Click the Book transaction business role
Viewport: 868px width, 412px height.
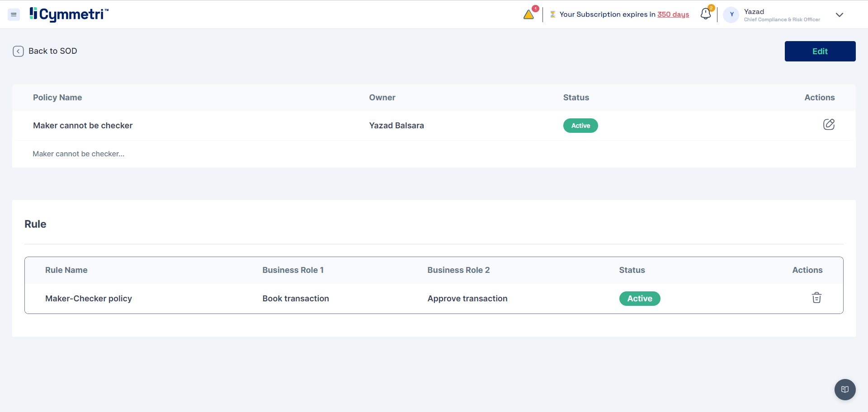tap(296, 299)
